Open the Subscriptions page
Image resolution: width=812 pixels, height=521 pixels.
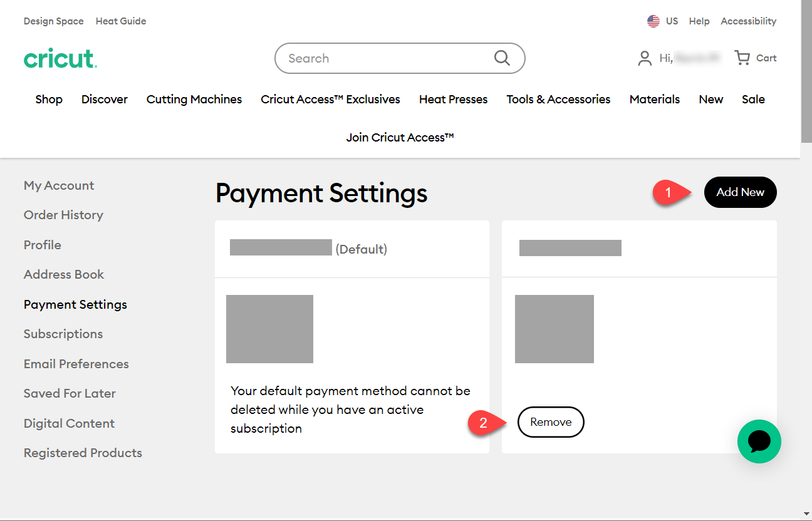coord(63,334)
